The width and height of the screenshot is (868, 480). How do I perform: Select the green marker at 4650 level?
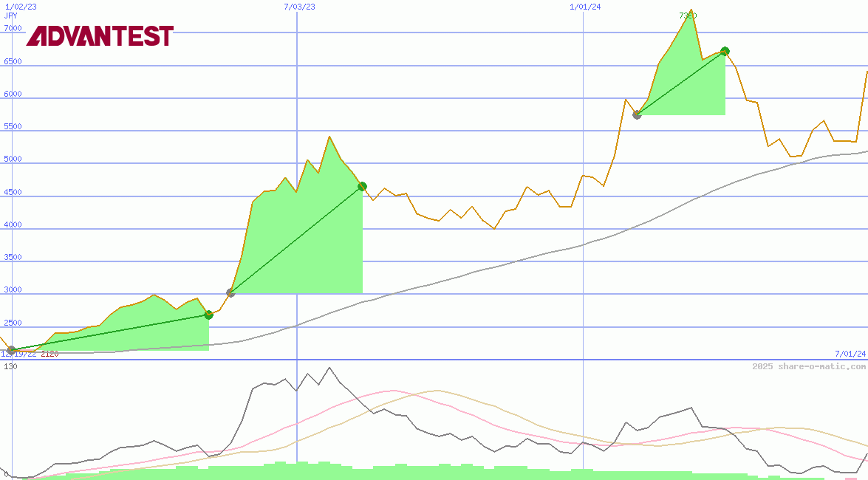(x=362, y=186)
